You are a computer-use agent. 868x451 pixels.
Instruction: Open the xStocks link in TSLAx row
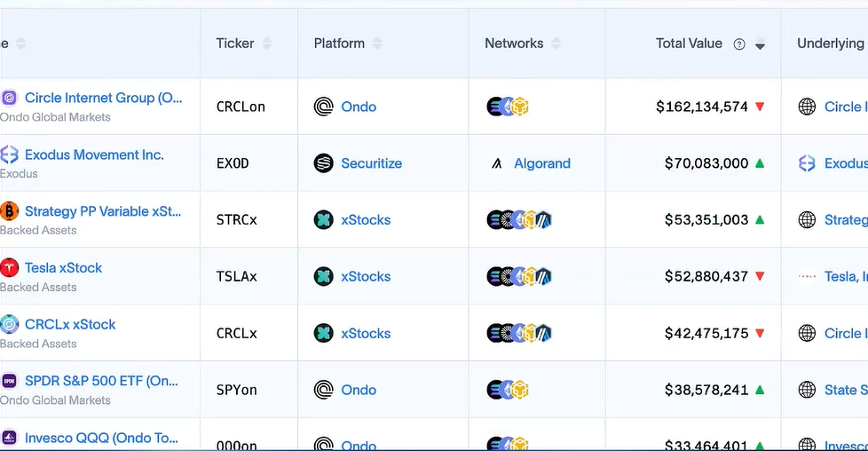pyautogui.click(x=366, y=276)
